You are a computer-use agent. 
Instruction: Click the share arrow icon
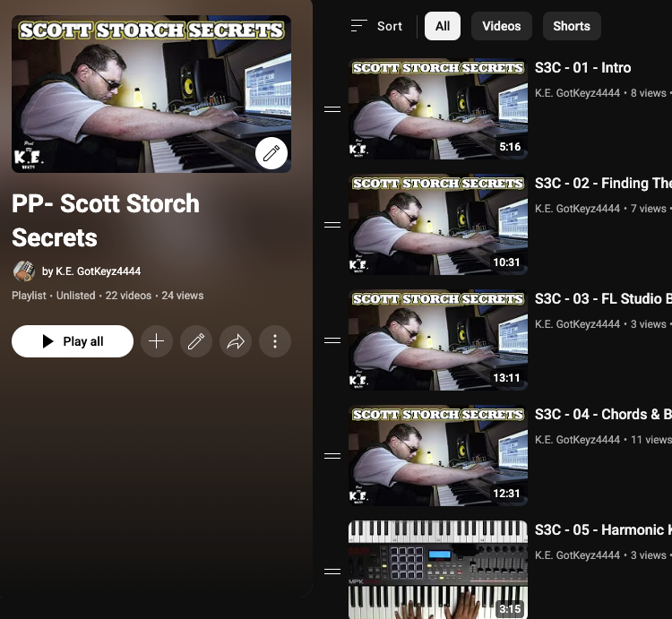pyautogui.click(x=236, y=341)
